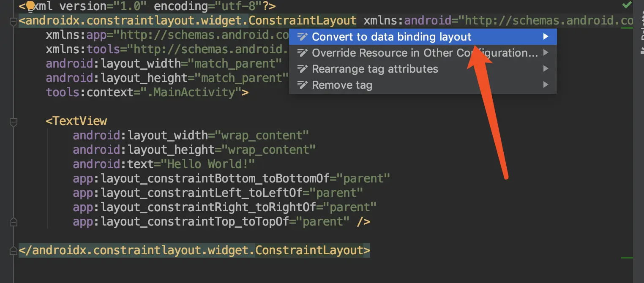Click the opening androidx.constraintlayout.widget.ConstraintLayout tag name
The width and height of the screenshot is (644, 283).
coord(191,21)
